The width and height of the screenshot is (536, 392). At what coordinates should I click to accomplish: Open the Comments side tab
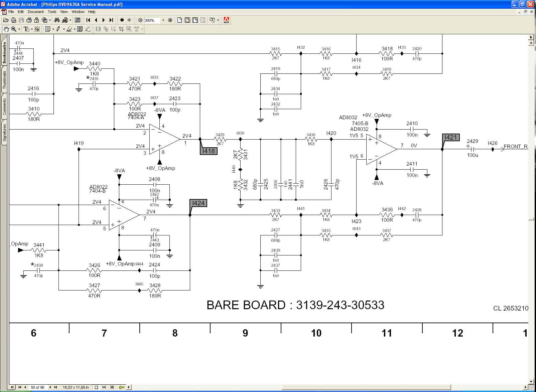pyautogui.click(x=4, y=107)
